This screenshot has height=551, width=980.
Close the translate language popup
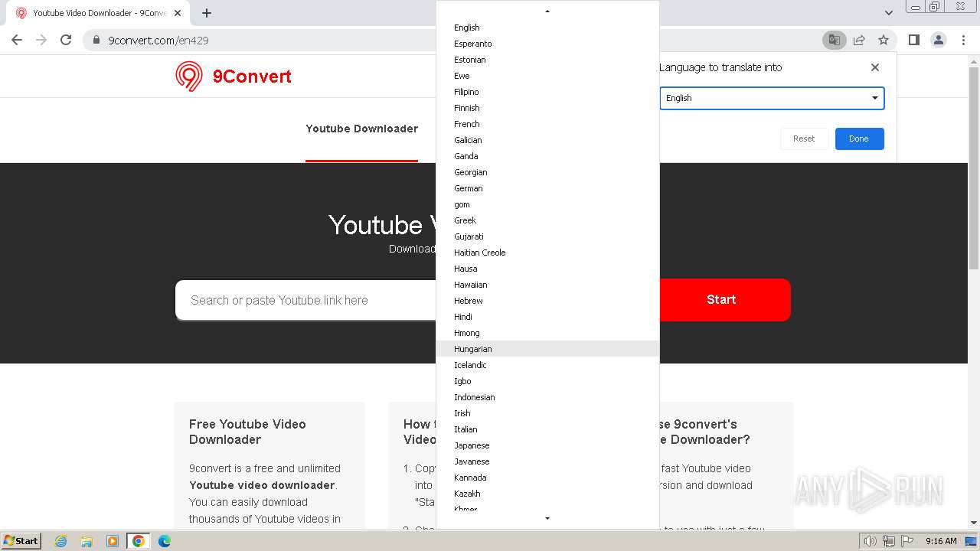click(x=875, y=67)
